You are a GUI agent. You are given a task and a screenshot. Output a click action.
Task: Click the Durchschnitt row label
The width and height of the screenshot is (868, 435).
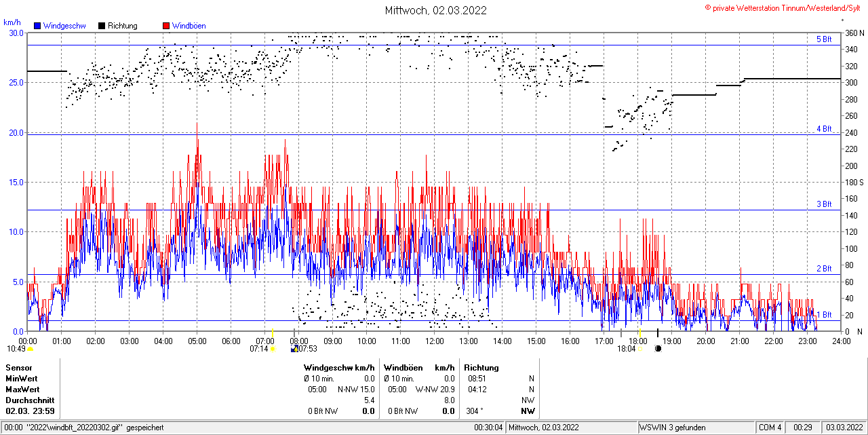click(x=28, y=400)
